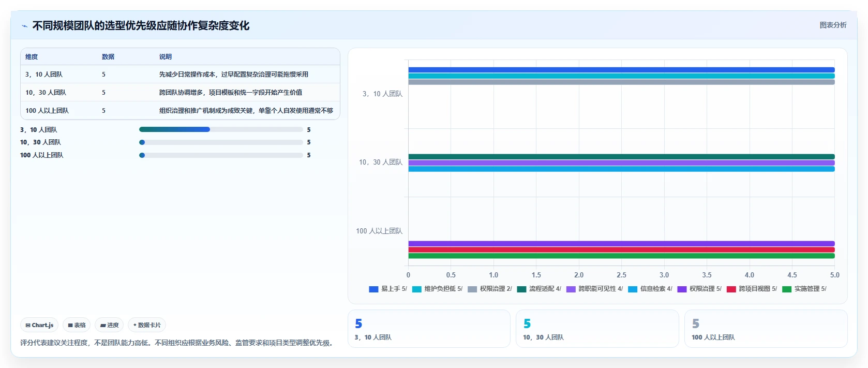Image resolution: width=868 pixels, height=368 pixels.
Task: Click the Chart.js tag chip
Action: (x=39, y=325)
